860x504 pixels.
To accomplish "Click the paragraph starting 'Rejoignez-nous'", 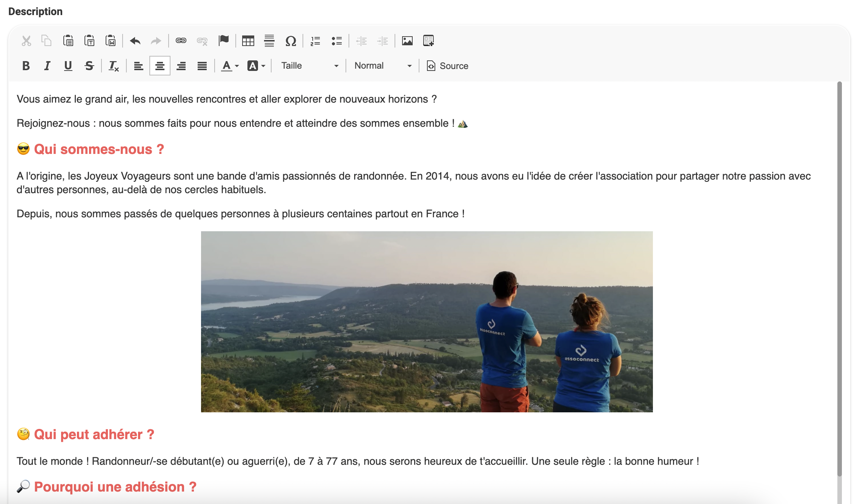I will (x=242, y=123).
